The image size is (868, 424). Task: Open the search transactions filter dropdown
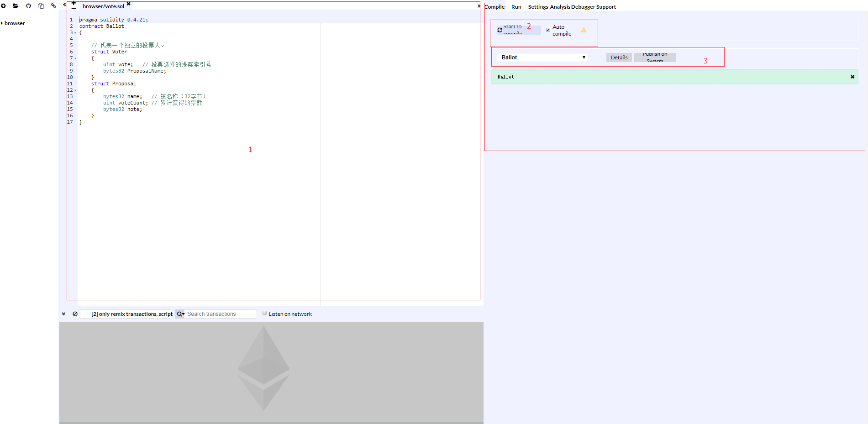(180, 314)
